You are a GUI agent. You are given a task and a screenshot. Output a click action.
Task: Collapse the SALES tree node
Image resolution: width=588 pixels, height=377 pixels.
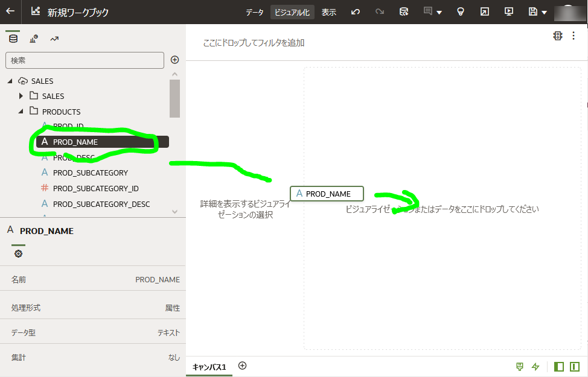click(10, 80)
